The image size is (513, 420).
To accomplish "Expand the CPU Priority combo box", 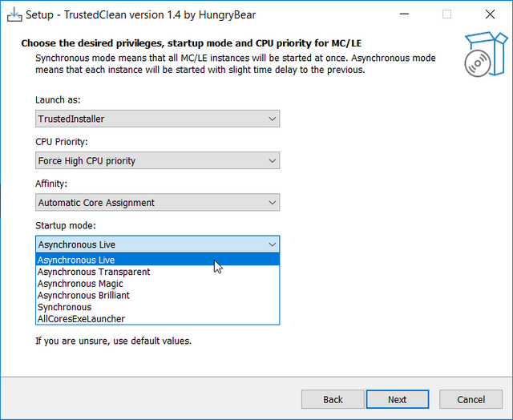I will point(157,160).
